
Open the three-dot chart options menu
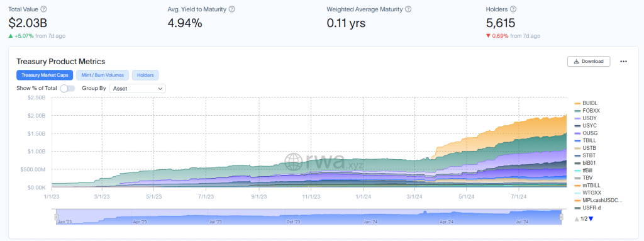click(623, 61)
